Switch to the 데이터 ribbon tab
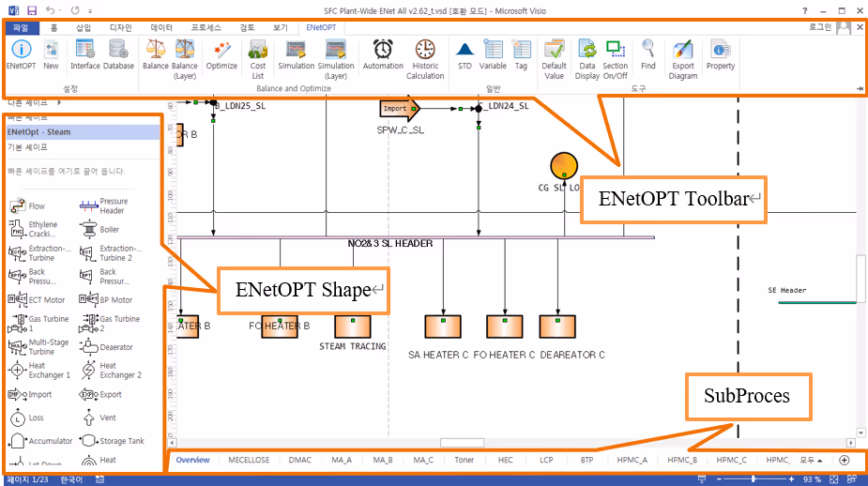This screenshot has width=868, height=486. coord(161,27)
